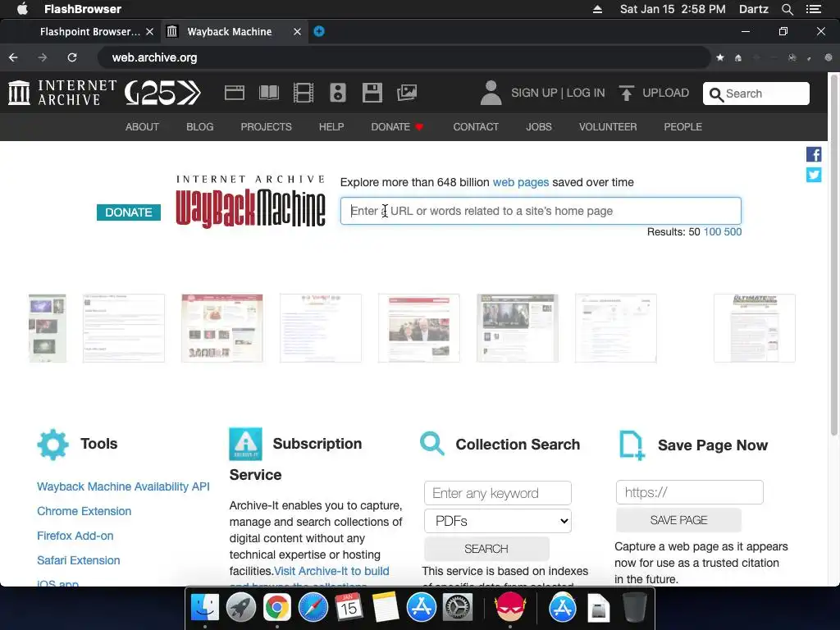Launch Chrome from the dock
Image resolution: width=840 pixels, height=630 pixels.
pyautogui.click(x=277, y=608)
